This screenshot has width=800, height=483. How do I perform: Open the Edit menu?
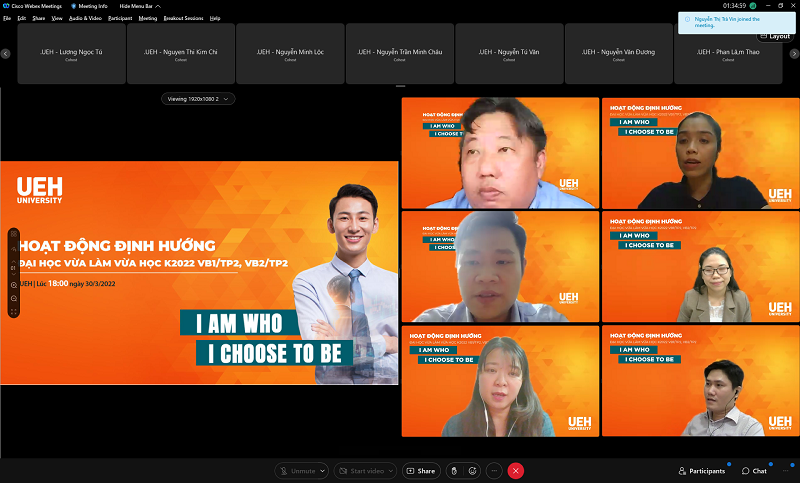point(21,18)
